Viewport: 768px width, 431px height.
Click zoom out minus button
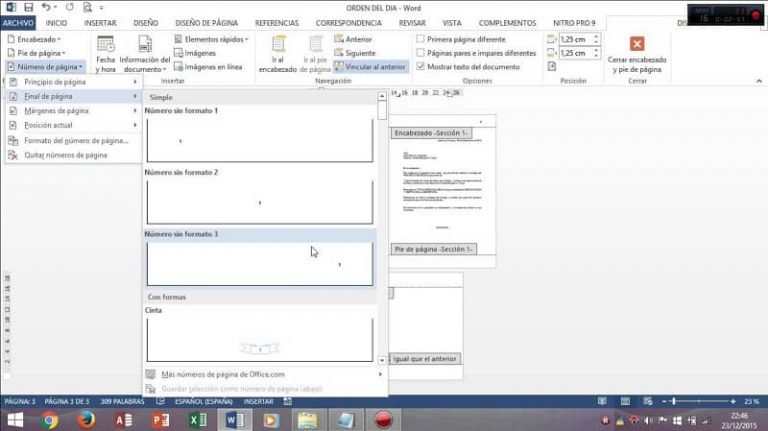tap(664, 402)
